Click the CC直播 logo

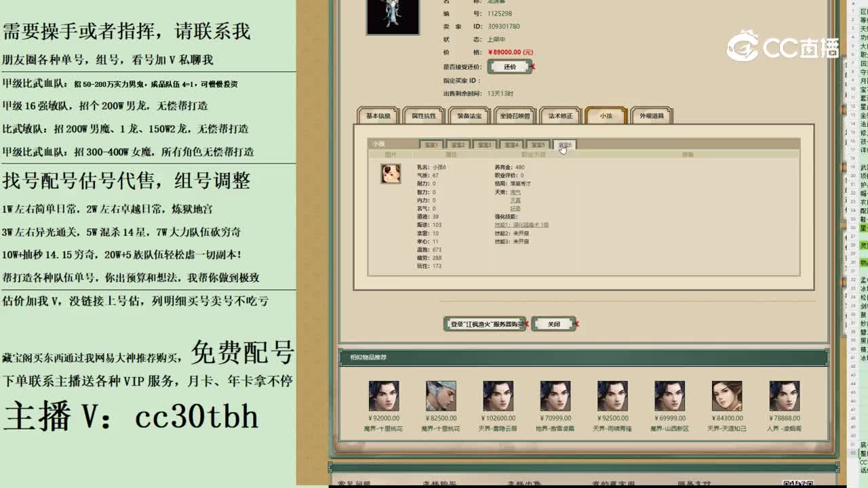pyautogui.click(x=783, y=45)
